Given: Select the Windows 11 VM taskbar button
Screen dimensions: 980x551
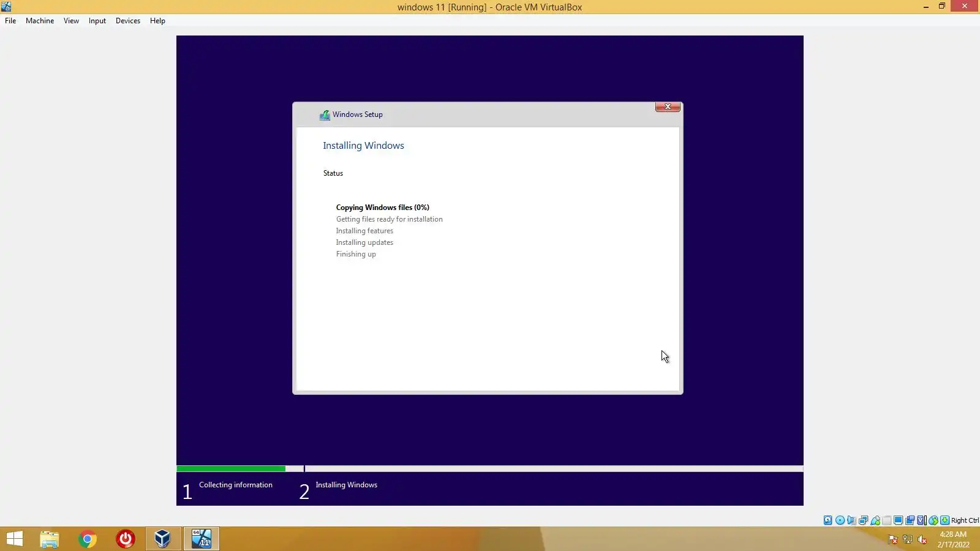Looking at the screenshot, I should pyautogui.click(x=201, y=539).
